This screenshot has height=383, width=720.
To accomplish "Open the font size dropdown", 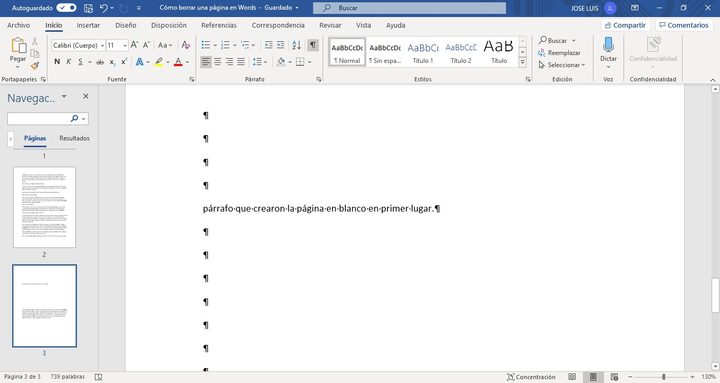I will click(x=125, y=45).
